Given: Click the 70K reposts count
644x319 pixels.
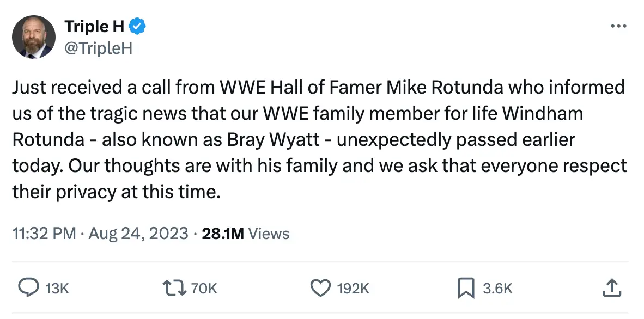Looking at the screenshot, I should tap(204, 289).
